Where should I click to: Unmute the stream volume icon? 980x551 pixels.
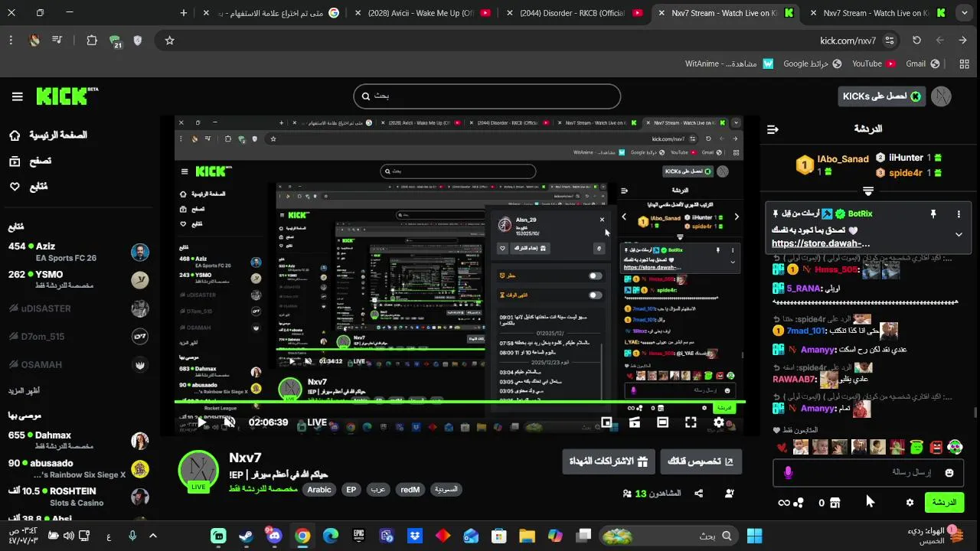coord(229,422)
